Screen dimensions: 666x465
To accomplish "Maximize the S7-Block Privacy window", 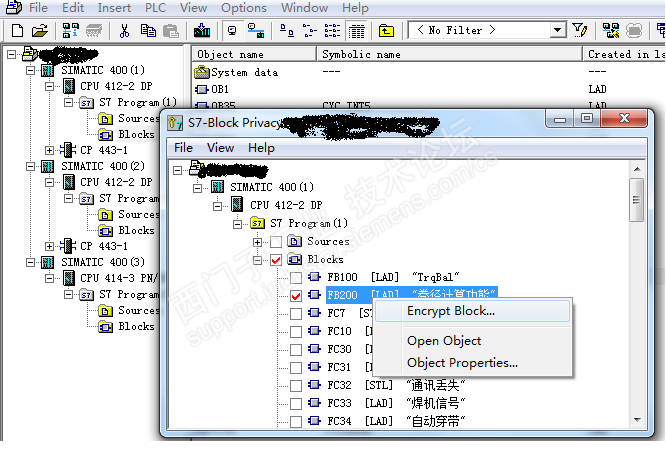I will (x=587, y=118).
